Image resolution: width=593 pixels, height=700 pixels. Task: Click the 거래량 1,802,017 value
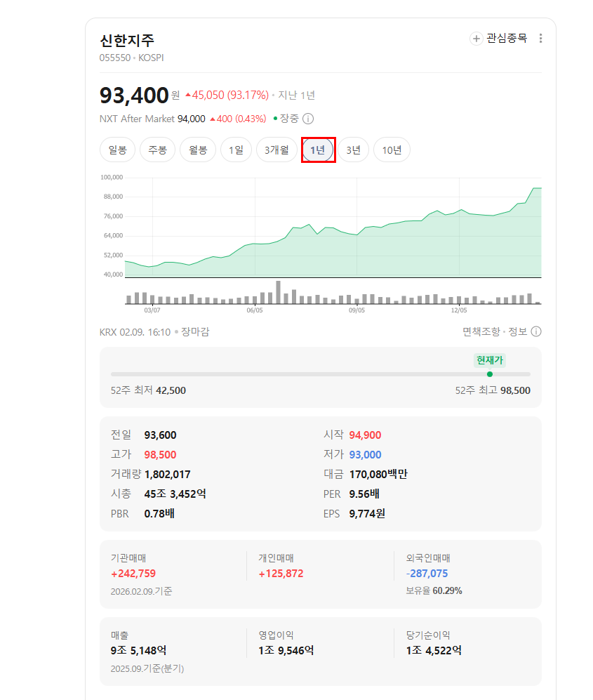(167, 475)
